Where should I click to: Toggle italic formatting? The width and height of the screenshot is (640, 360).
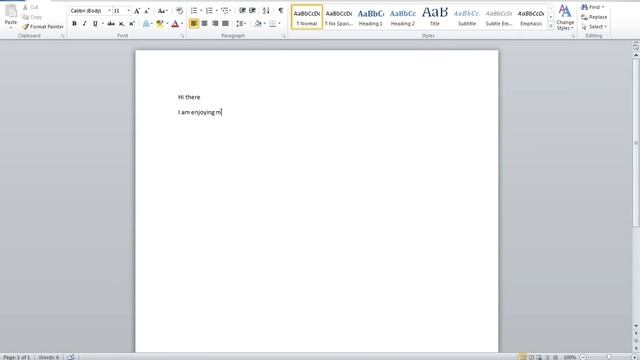[84, 24]
